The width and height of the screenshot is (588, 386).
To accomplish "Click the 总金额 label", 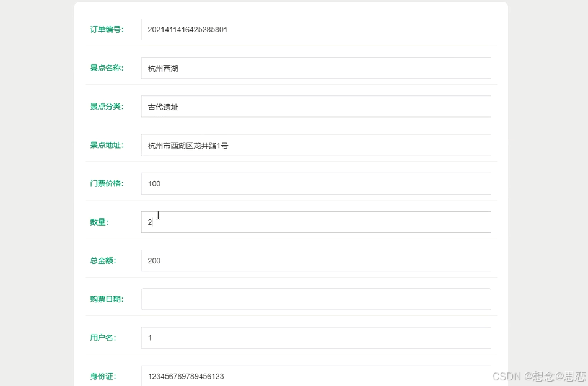I will (x=103, y=261).
